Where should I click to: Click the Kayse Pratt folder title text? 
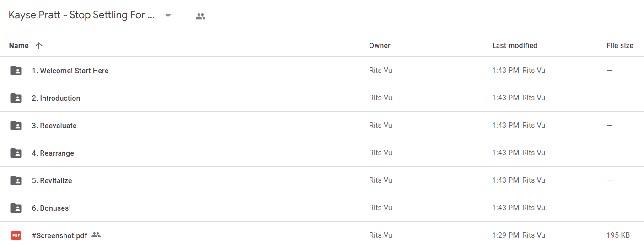pyautogui.click(x=81, y=15)
